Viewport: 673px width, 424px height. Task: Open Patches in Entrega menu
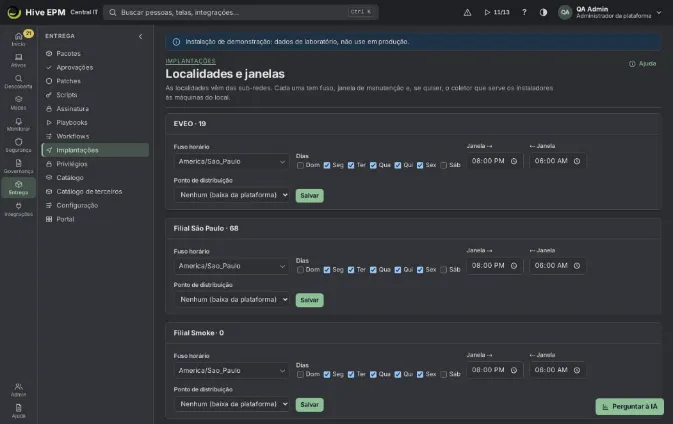pos(95,81)
